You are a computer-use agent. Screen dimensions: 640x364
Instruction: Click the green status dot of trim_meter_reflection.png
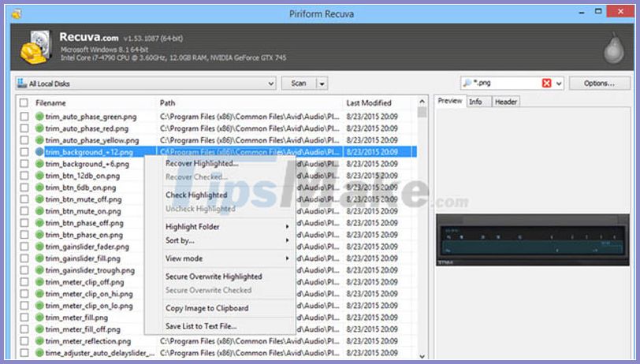pyautogui.click(x=39, y=340)
